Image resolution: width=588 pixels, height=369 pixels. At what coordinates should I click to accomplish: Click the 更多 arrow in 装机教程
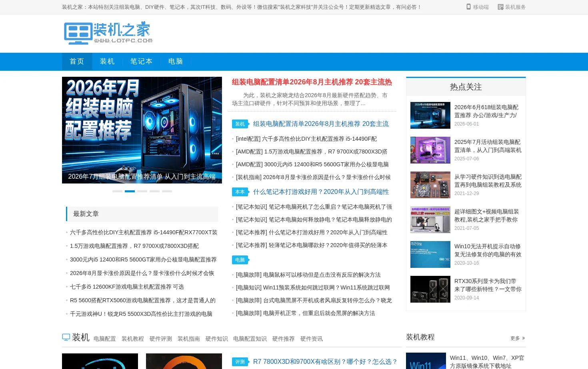coord(518,338)
